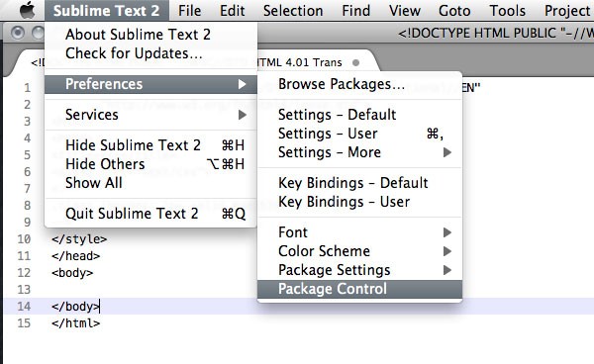Screen dimensions: 594x364
Task: Open the Selection menu
Action: pyautogui.click(x=293, y=11)
